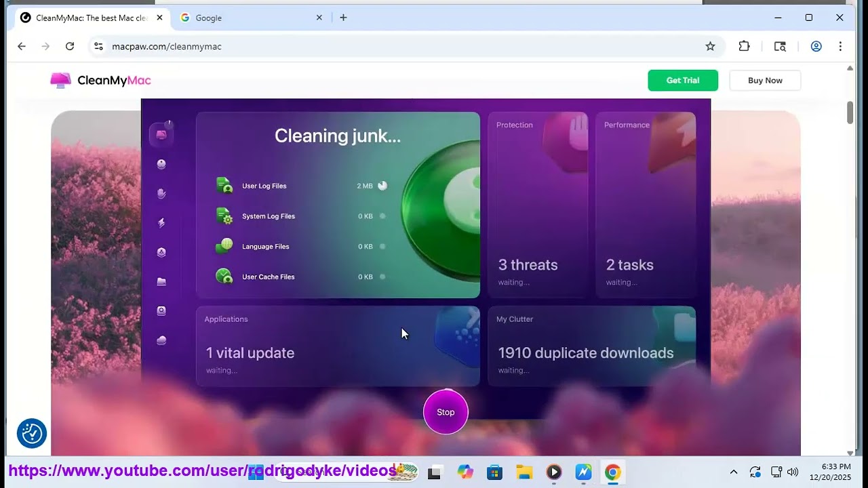Bookmark this page with the star icon
This screenshot has width=868, height=488.
coord(710,46)
